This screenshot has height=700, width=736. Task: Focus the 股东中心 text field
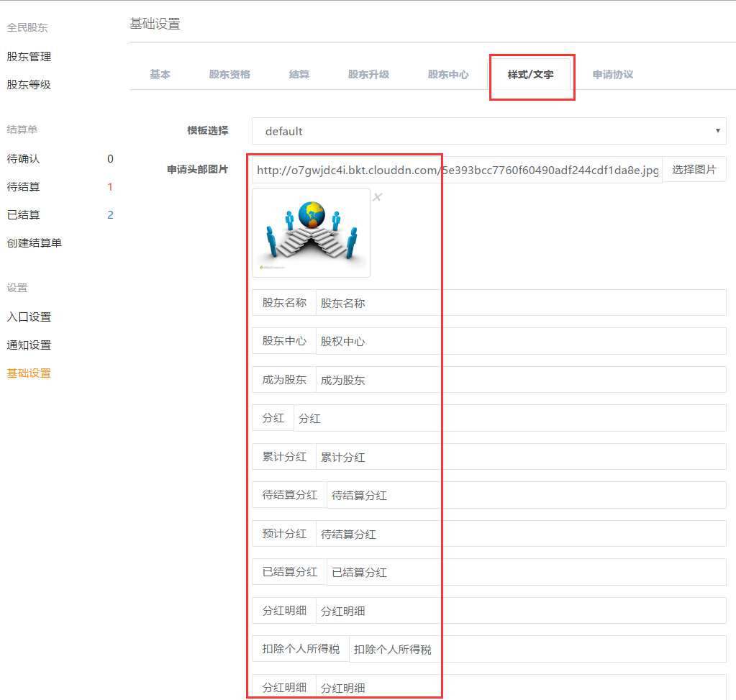pos(520,341)
